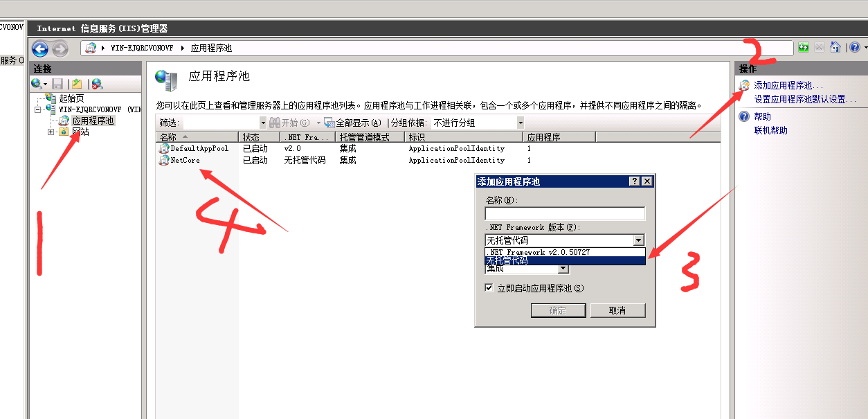Click the grayed Forward navigation arrow
This screenshot has width=868, height=419.
click(x=60, y=48)
